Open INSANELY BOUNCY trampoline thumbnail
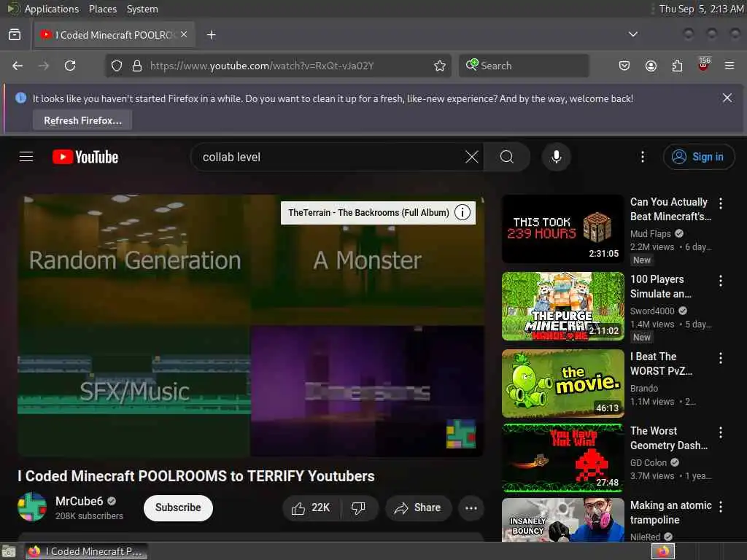Screen dimensions: 747x560 pyautogui.click(x=563, y=520)
